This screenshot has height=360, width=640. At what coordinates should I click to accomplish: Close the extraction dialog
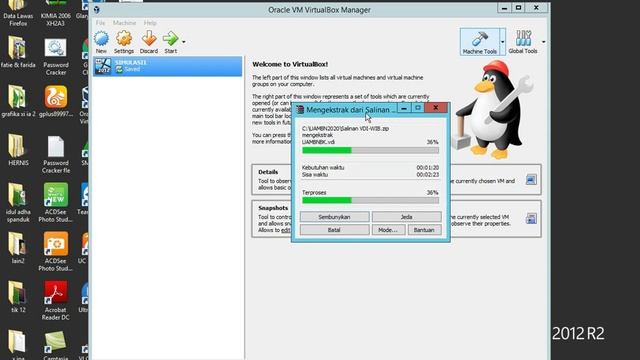(x=436, y=108)
